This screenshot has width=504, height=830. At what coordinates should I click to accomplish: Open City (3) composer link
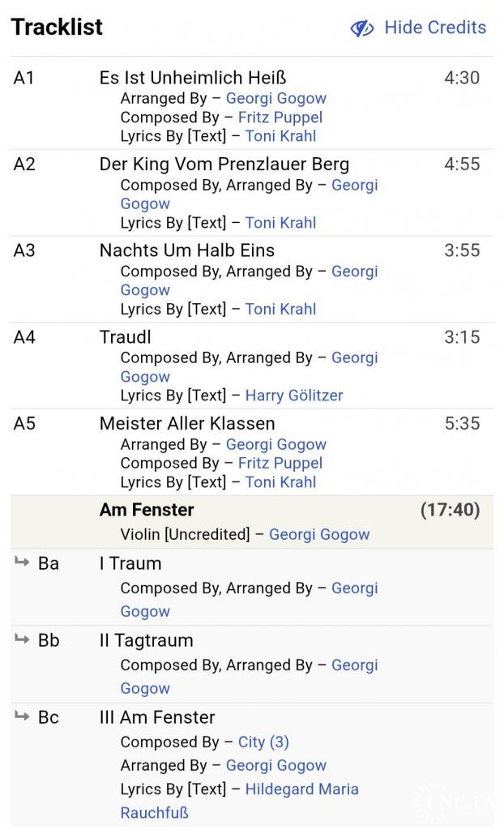[263, 742]
